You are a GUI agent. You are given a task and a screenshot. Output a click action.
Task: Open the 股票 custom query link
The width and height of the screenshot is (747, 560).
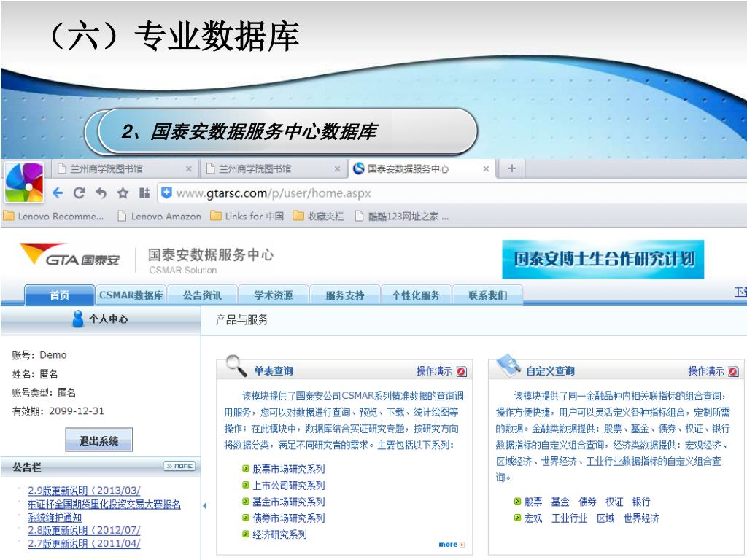533,502
